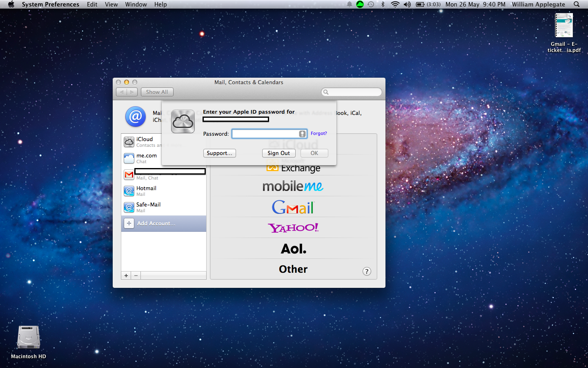588x368 pixels.
Task: Select the Gmail Mail, Chat account
Action: (x=164, y=175)
